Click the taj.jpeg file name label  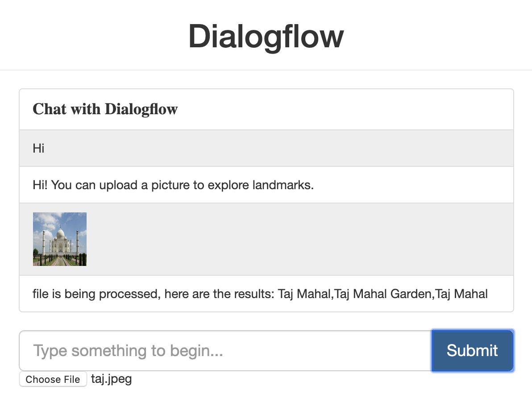click(x=112, y=379)
